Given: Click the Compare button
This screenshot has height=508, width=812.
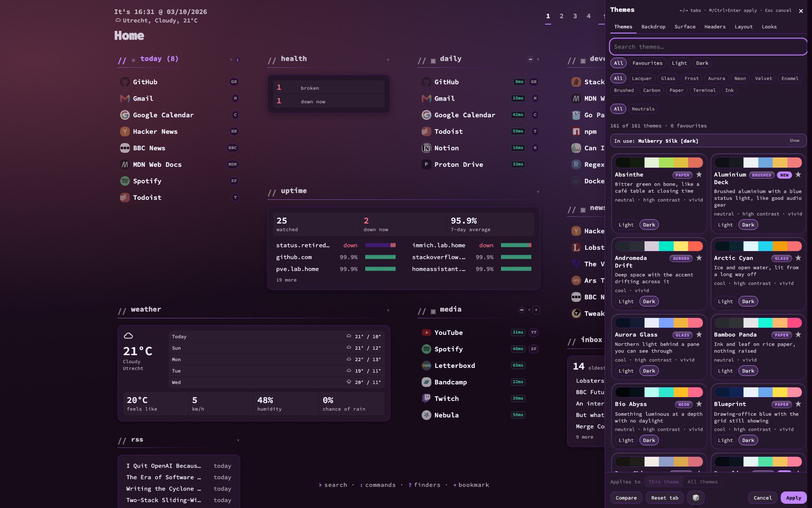Looking at the screenshot, I should [x=626, y=498].
